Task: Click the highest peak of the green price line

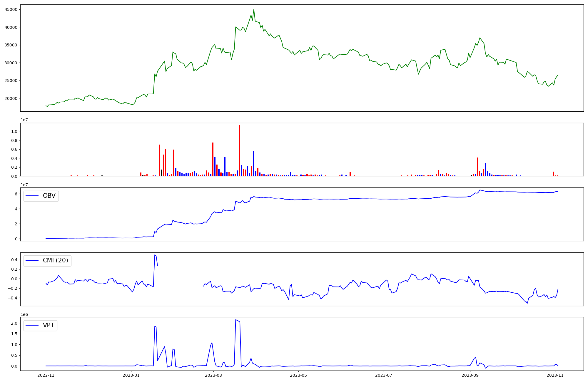Action: (254, 10)
